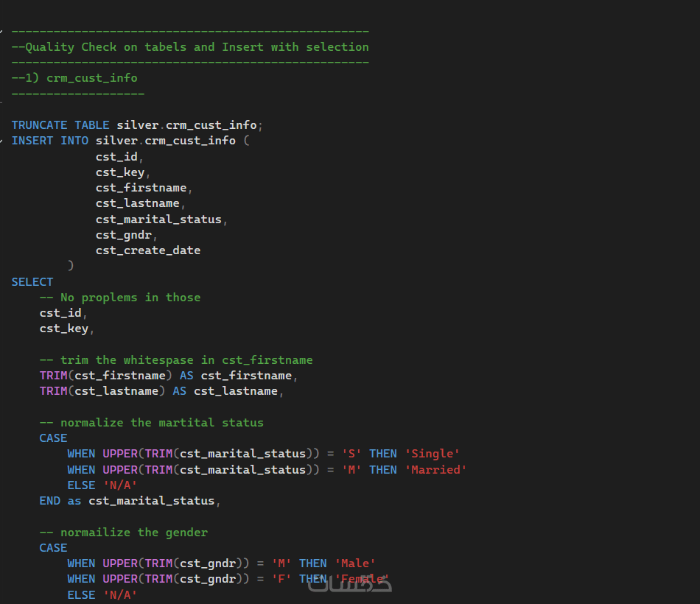The image size is (700, 604).
Task: Click 'silver.crm_cust_info' in the INSERT INTO line
Action: 166,141
